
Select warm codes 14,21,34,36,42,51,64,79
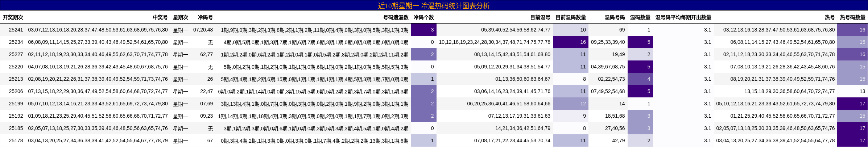coord(523,128)
